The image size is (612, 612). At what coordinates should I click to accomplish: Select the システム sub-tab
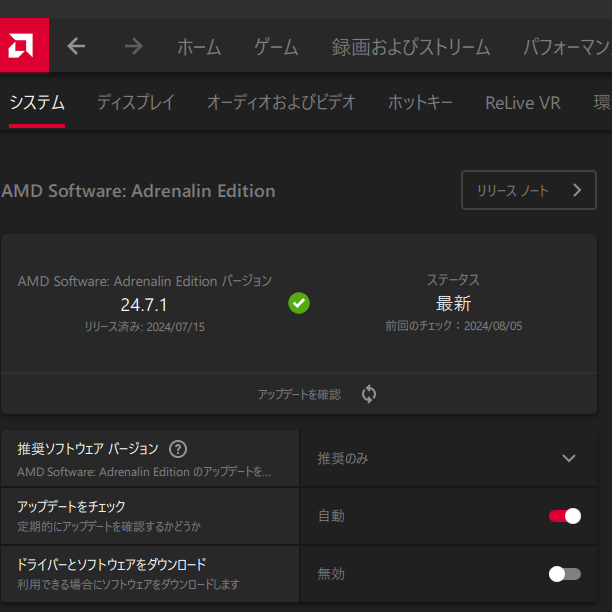click(37, 103)
